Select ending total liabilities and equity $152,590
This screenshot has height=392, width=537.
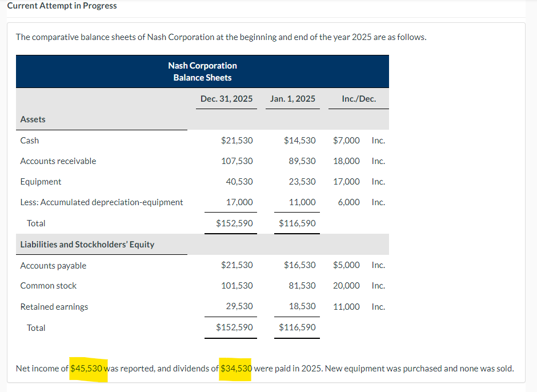(234, 327)
